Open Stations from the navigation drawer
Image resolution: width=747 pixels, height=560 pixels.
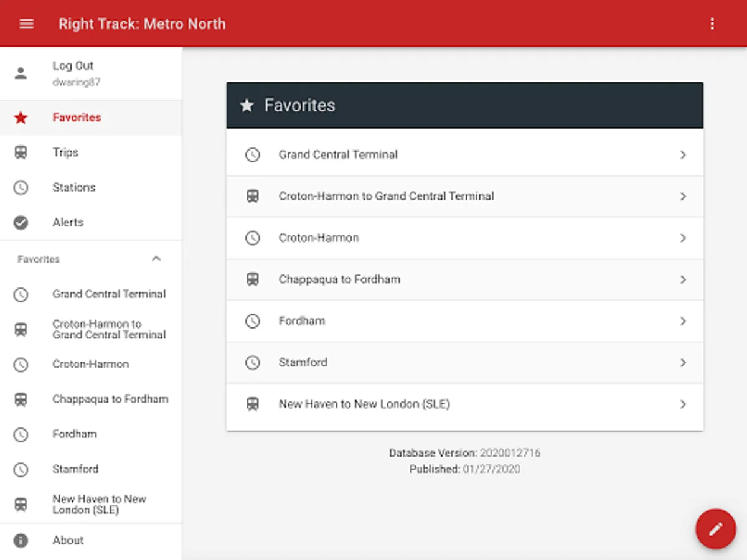[91, 187]
